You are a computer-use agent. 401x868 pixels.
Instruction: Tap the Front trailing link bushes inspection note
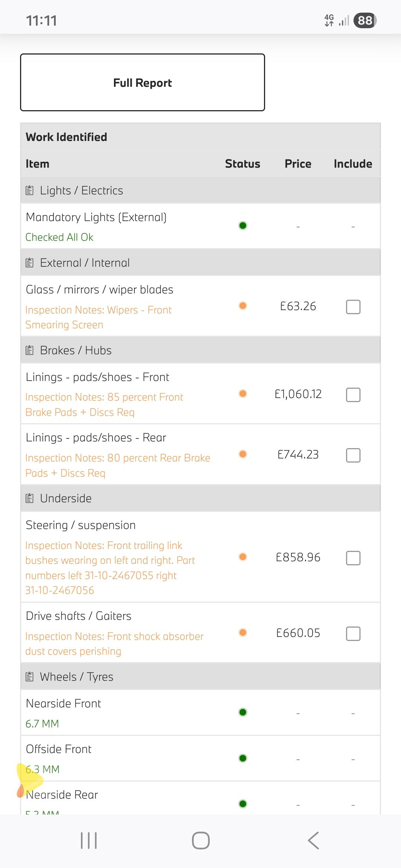click(x=110, y=568)
